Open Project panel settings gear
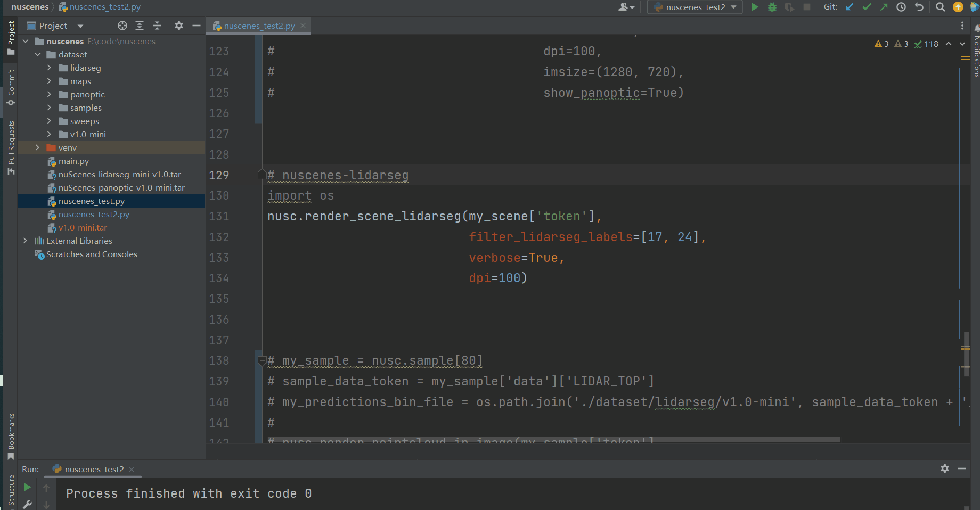 (x=179, y=26)
